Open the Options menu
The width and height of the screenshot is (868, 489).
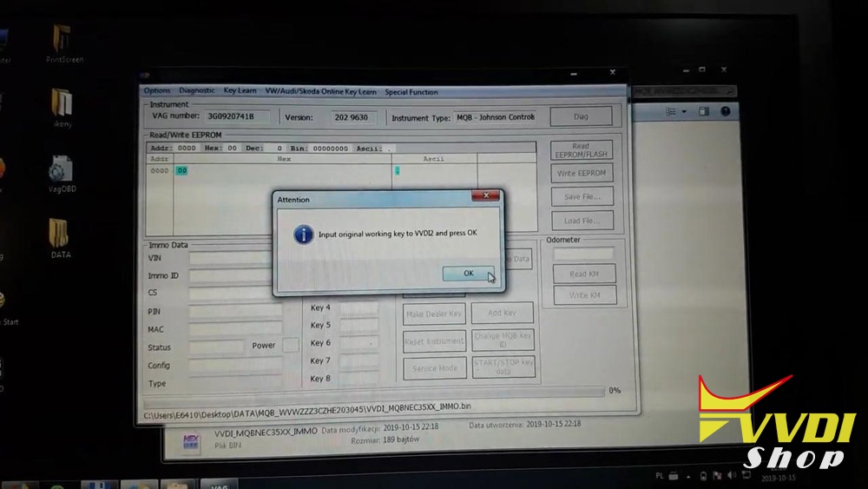pos(157,90)
